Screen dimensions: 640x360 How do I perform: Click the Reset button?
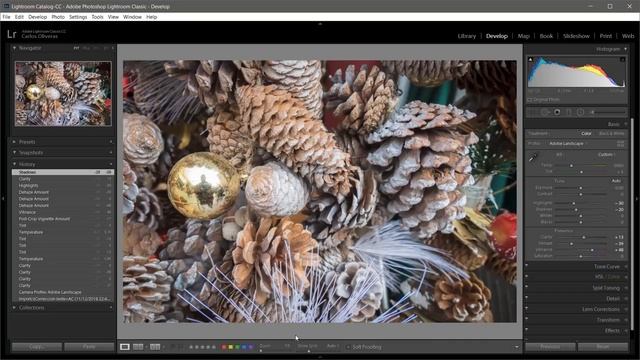tap(603, 347)
